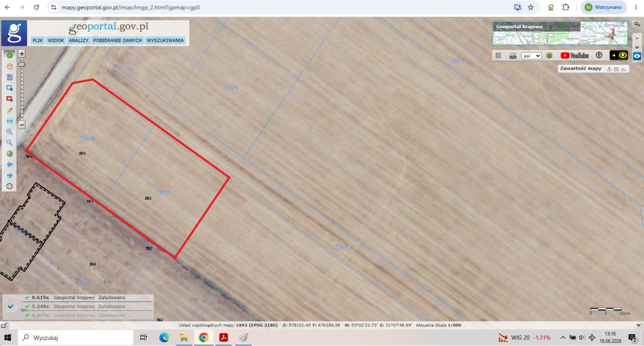644x346 pixels.
Task: Open File Explorer from taskbar
Action: 184,337
